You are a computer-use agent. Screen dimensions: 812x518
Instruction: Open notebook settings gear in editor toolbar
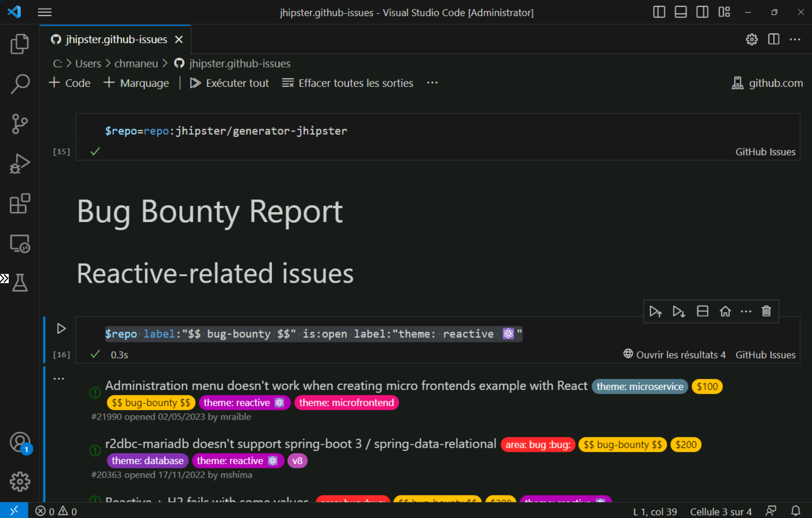click(752, 40)
